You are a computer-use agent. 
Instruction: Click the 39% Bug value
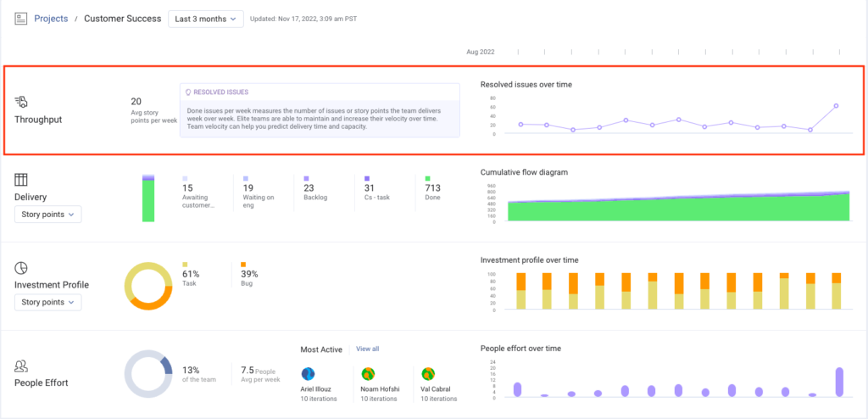pos(249,274)
